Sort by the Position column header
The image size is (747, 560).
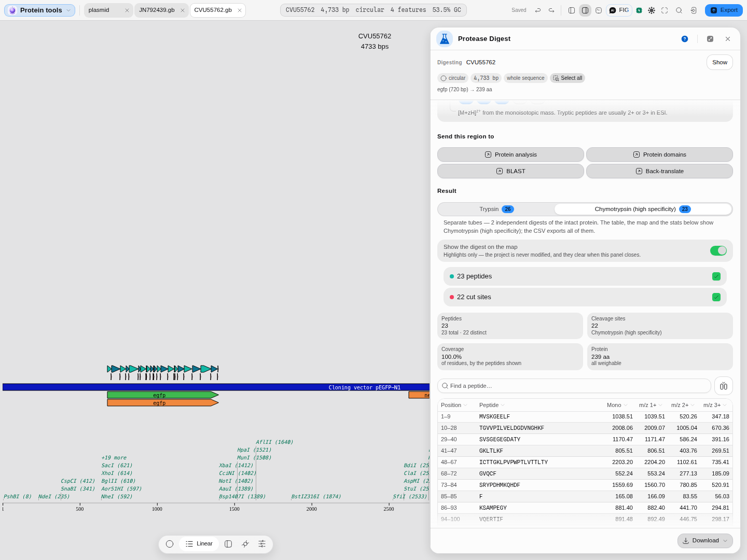(x=454, y=405)
